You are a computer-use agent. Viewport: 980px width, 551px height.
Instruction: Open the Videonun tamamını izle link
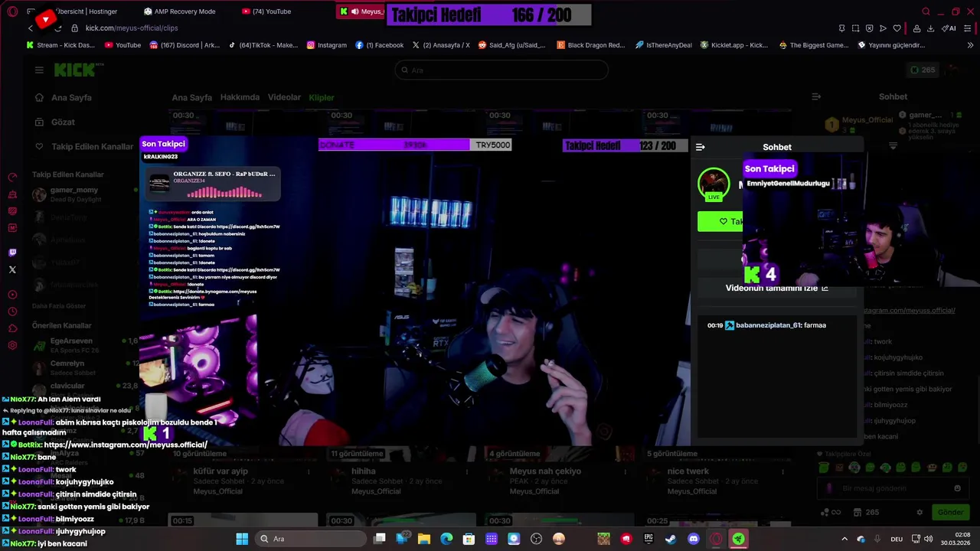(776, 288)
